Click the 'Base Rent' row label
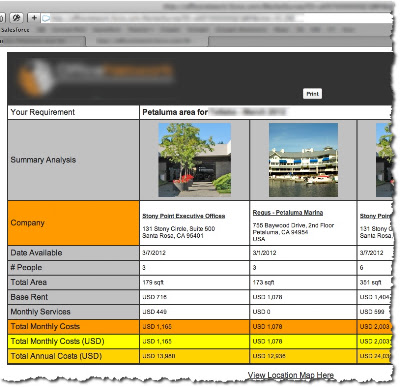The image size is (400, 387). (29, 297)
